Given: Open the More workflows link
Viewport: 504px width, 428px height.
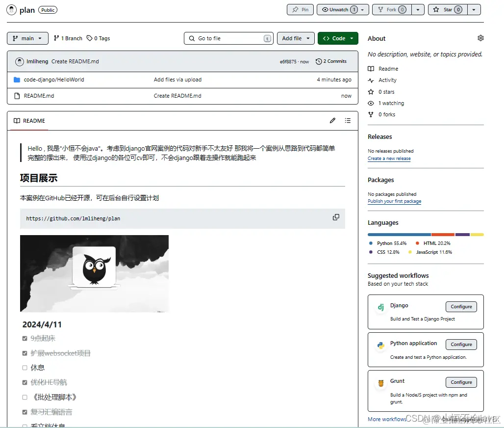Looking at the screenshot, I should [387, 419].
